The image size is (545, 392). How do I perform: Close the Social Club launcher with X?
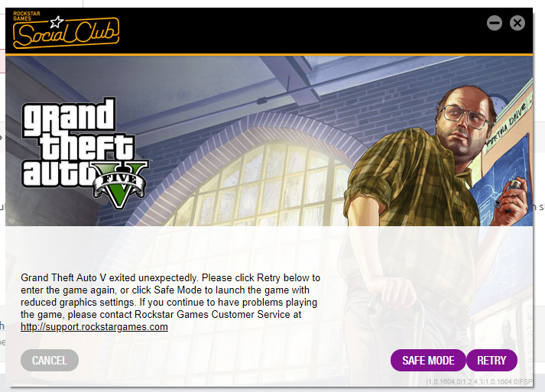[x=517, y=23]
